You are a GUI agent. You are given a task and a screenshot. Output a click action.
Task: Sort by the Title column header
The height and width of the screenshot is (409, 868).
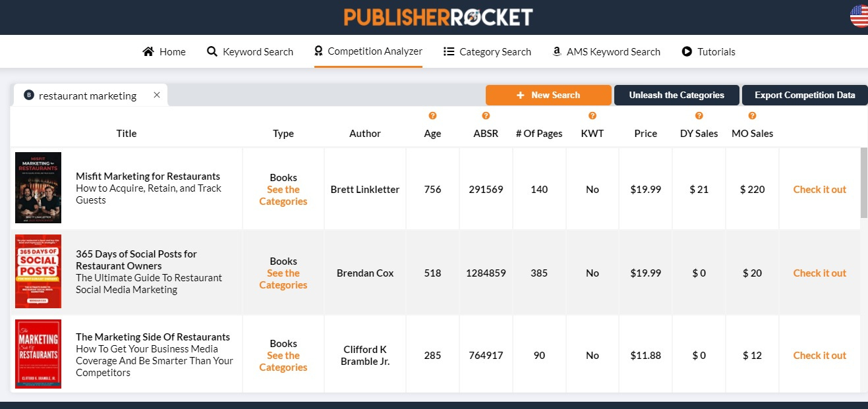tap(127, 133)
